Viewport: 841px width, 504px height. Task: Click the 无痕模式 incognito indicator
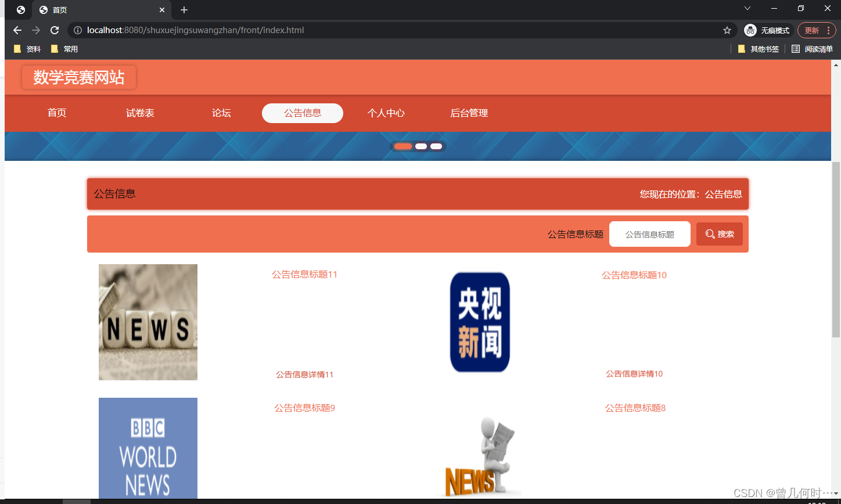(x=768, y=30)
